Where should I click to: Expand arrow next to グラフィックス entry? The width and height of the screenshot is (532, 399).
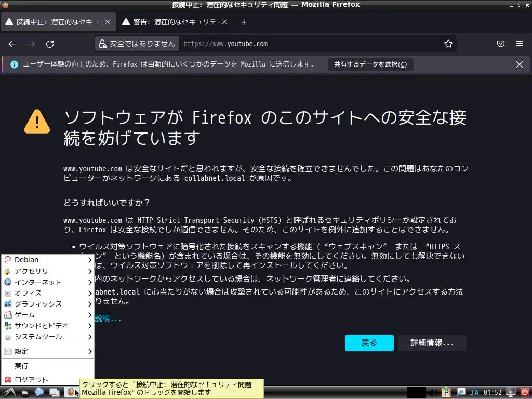click(90, 303)
